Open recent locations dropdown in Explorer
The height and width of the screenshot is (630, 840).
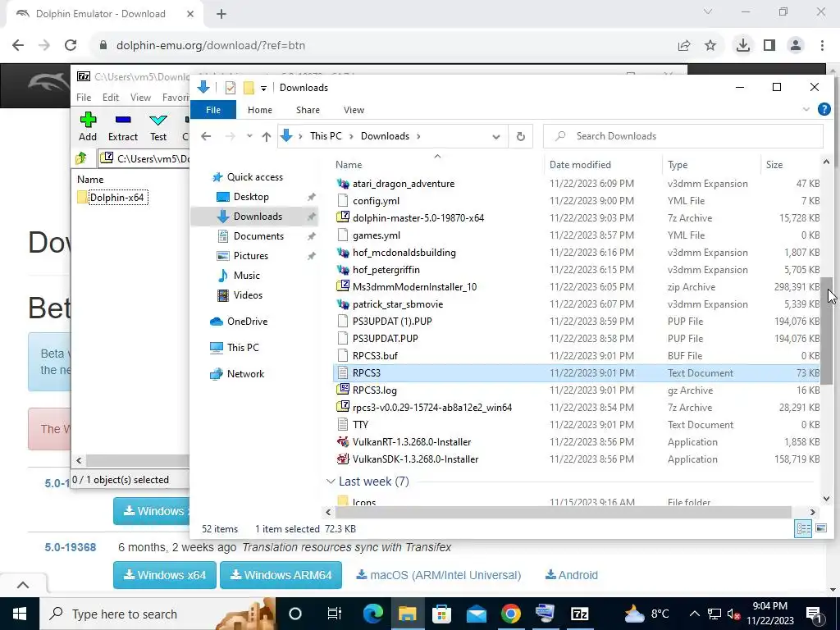[249, 136]
